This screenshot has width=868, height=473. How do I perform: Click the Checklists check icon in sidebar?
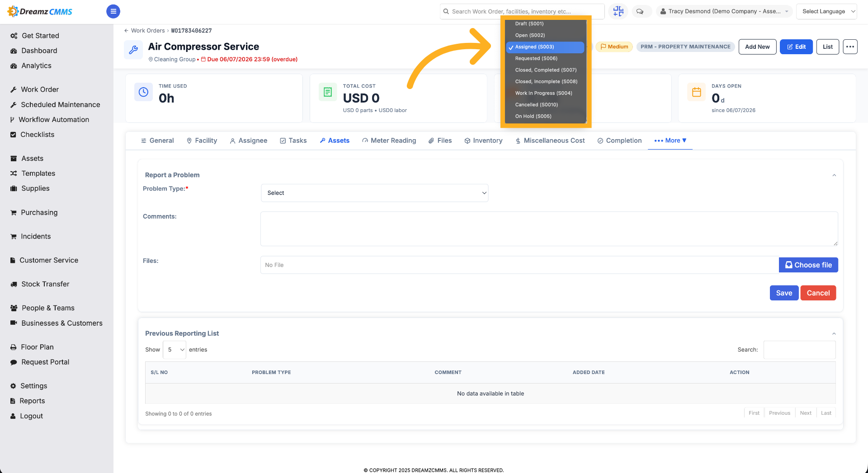13,135
